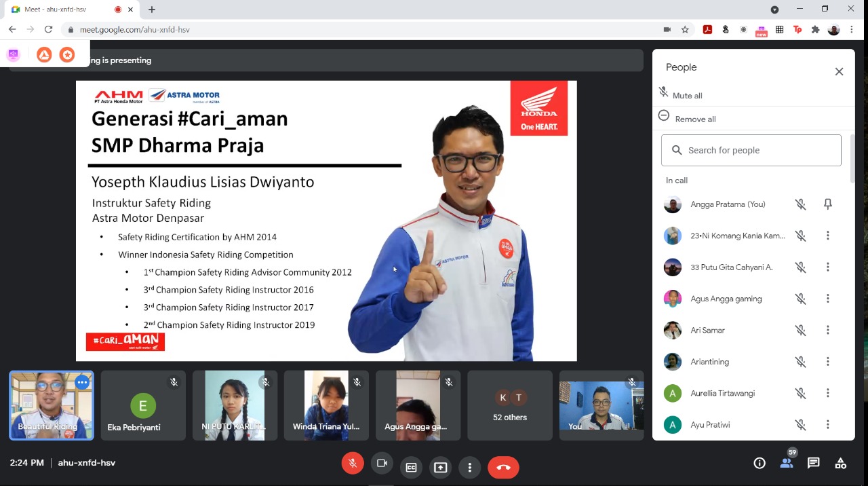Bookmark this page with the star icon
The image size is (868, 486).
pos(685,29)
